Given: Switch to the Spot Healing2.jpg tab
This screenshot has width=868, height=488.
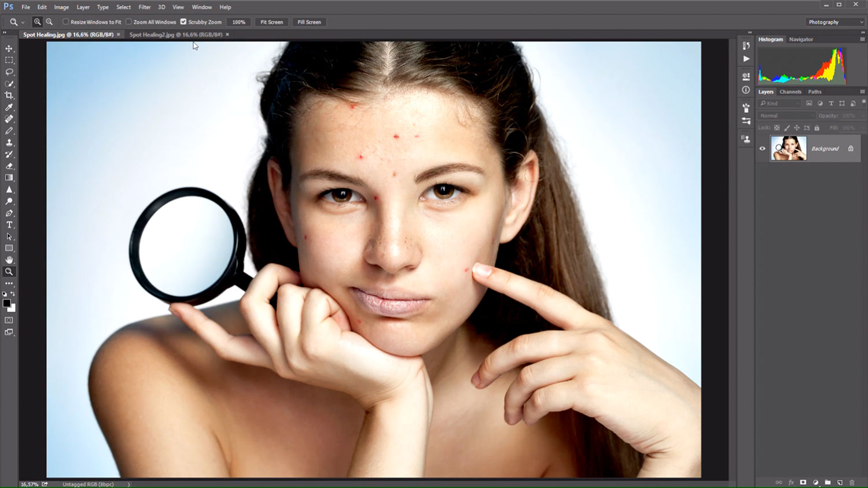Looking at the screenshot, I should point(175,35).
